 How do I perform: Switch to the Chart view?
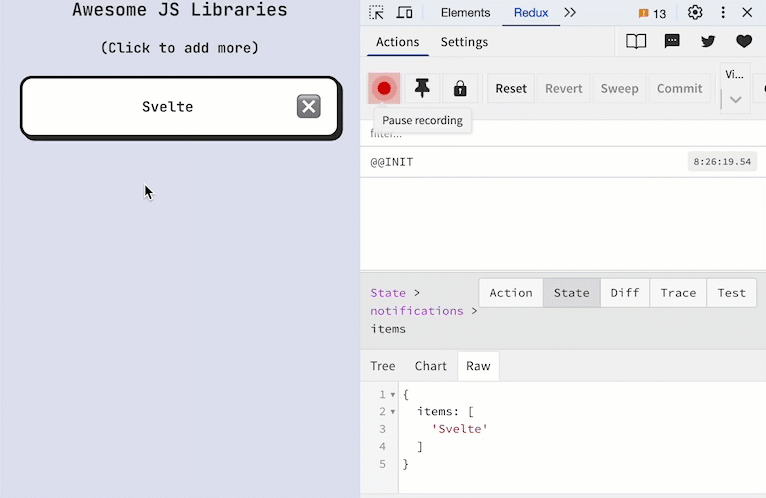tap(430, 366)
